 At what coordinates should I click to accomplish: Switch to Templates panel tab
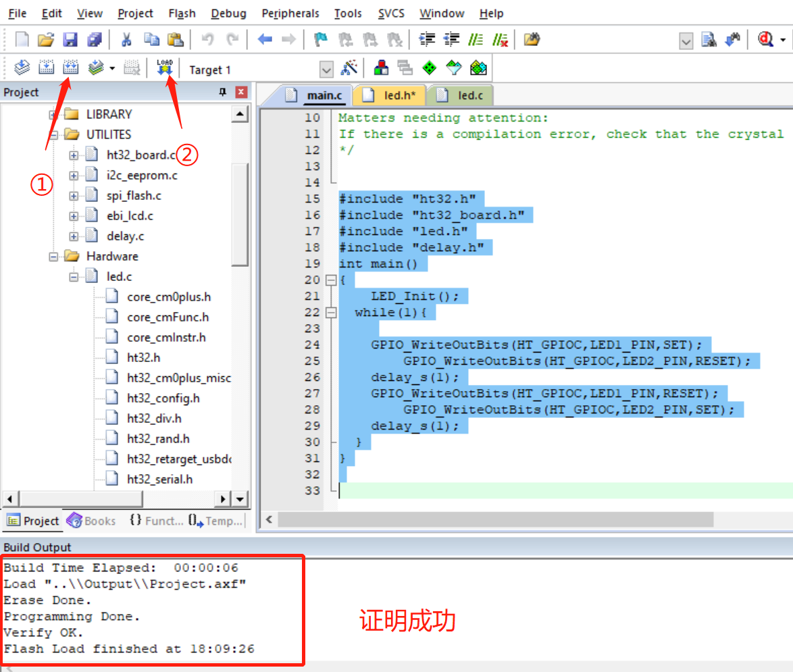coord(216,521)
